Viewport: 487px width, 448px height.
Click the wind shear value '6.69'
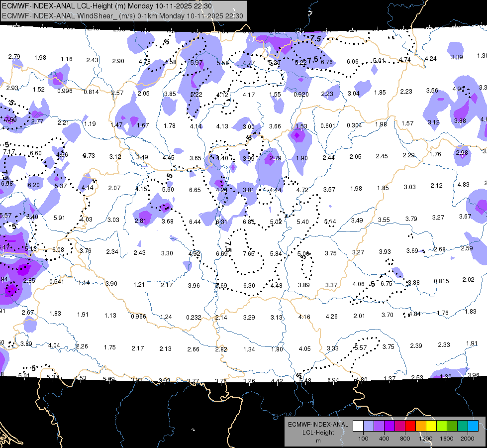[222, 254]
